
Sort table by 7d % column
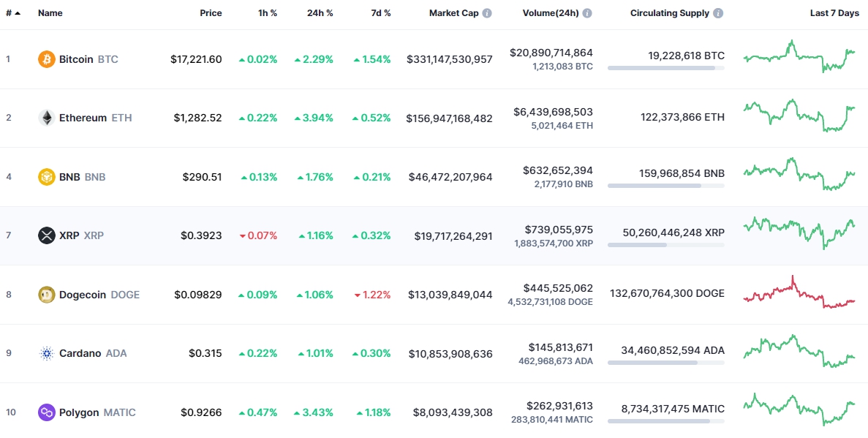381,13
